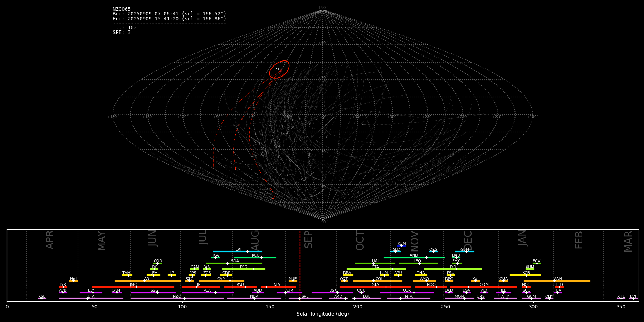Click the CTA shower activity bar
The height and width of the screenshot is (322, 644).
coord(376,269)
